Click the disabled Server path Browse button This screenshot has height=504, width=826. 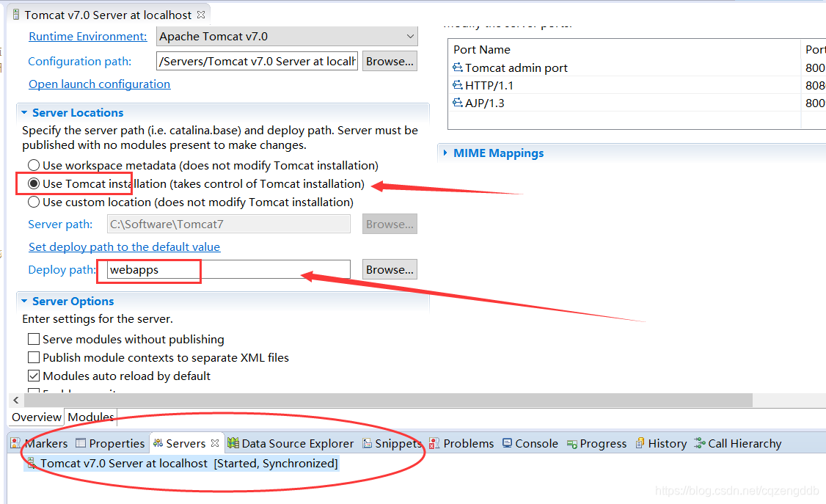(x=390, y=224)
